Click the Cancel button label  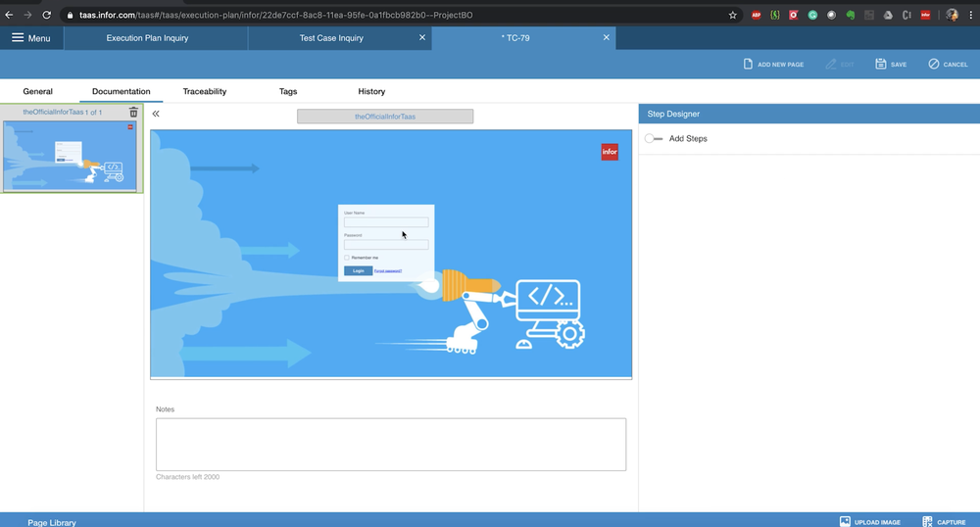[955, 65]
